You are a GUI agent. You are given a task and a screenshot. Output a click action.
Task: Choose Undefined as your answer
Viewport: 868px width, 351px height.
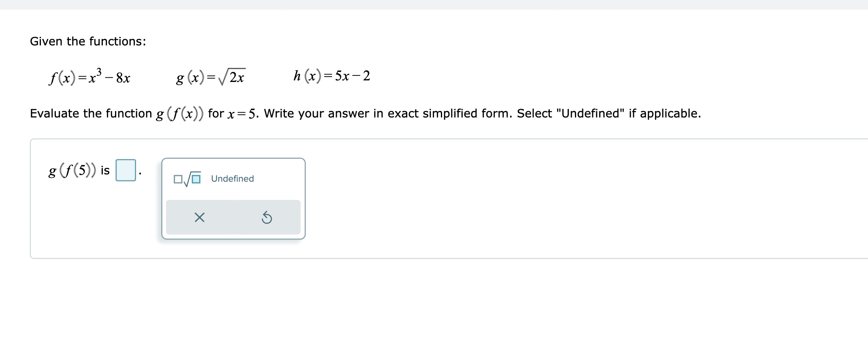click(232, 178)
